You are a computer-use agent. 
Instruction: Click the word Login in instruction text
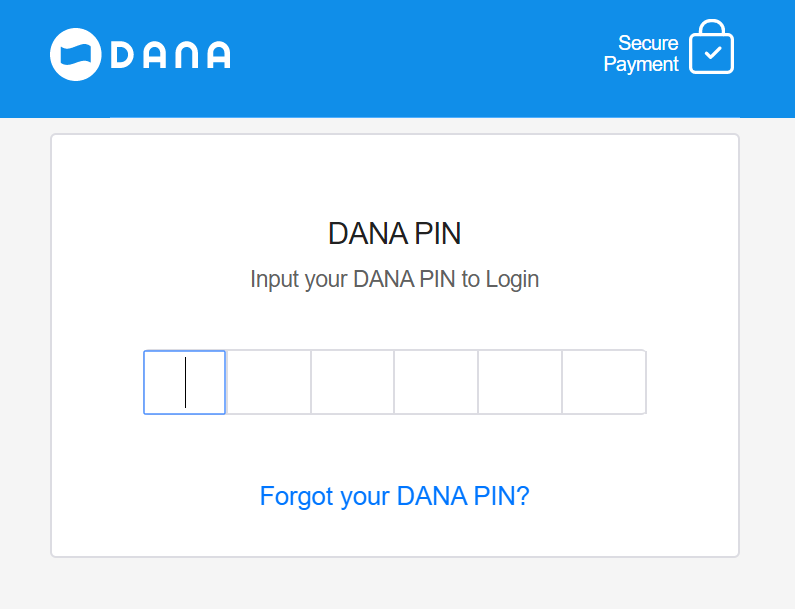point(512,279)
